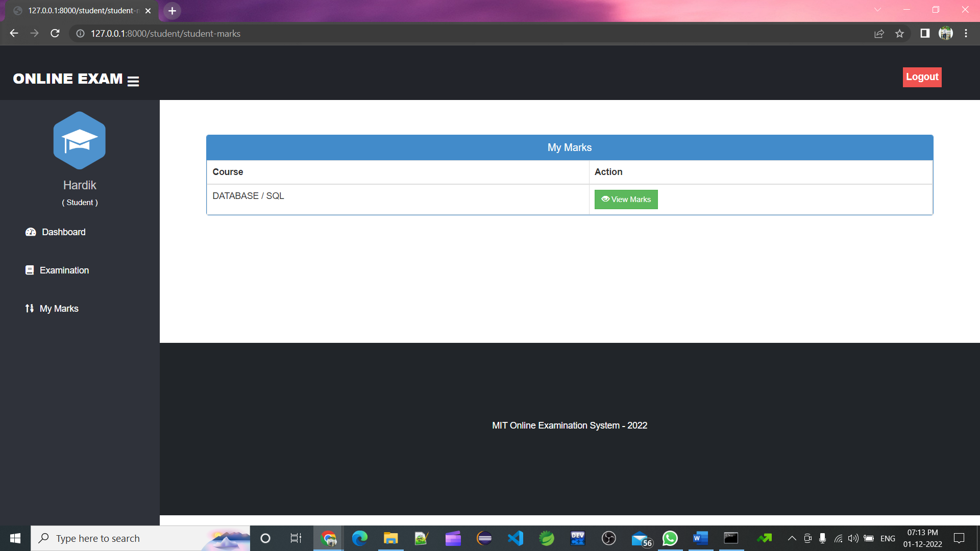Click the ONLINE EXAM logo text
Screen dimensions: 980x551
pos(68,79)
